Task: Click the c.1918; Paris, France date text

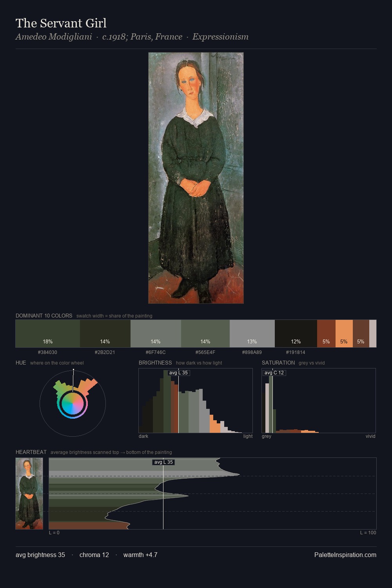Action: (142, 37)
